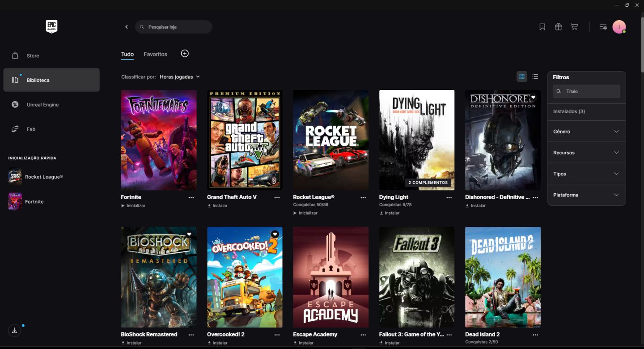Click the Pesquisar loja search field
Viewport: 644px width, 349px height.
pos(174,27)
